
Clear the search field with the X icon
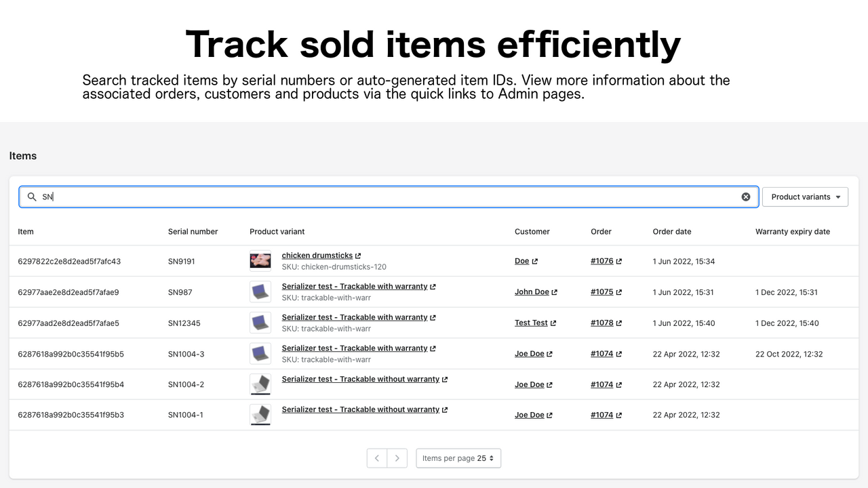click(x=746, y=197)
